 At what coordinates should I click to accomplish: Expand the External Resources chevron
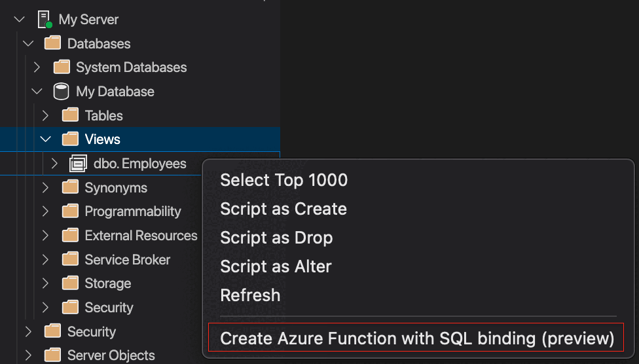point(45,236)
